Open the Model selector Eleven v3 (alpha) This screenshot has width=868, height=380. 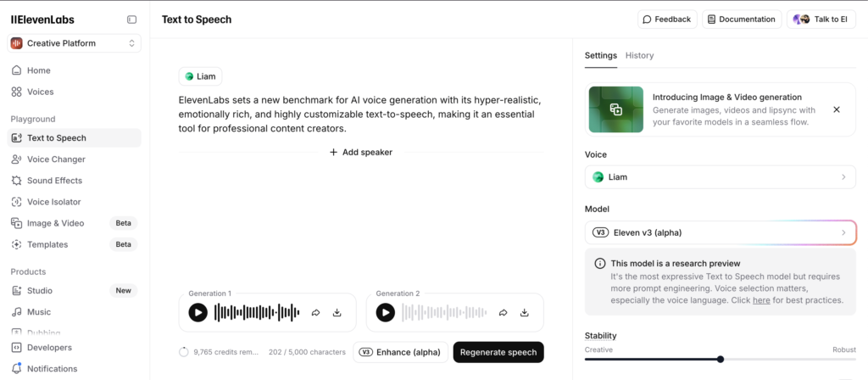pos(721,232)
